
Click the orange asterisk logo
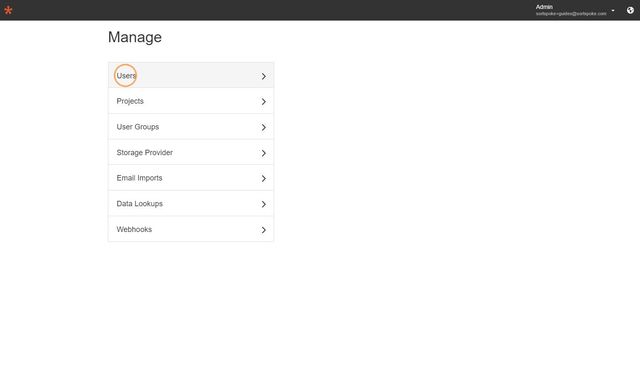(8, 10)
